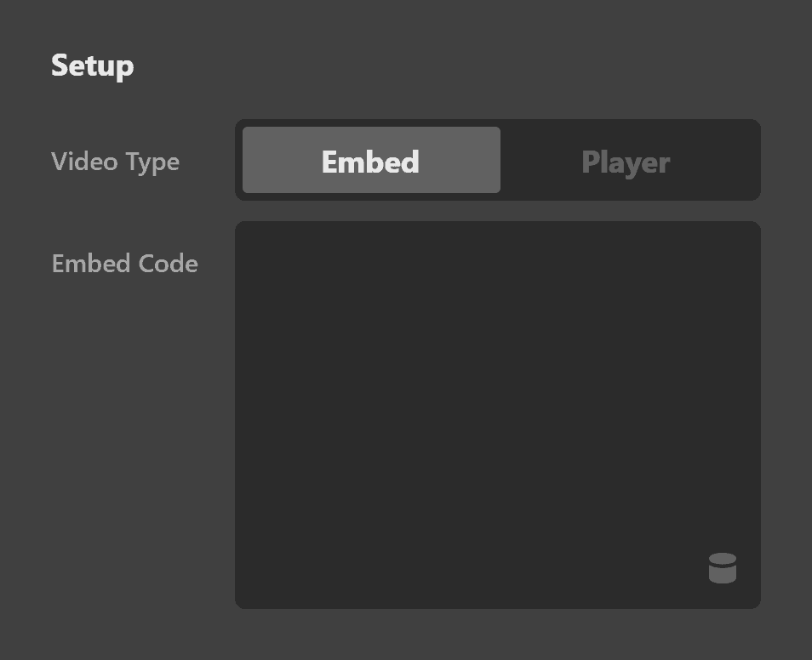Activate Embed mode for Video Type
Image resolution: width=812 pixels, height=660 pixels.
(371, 161)
